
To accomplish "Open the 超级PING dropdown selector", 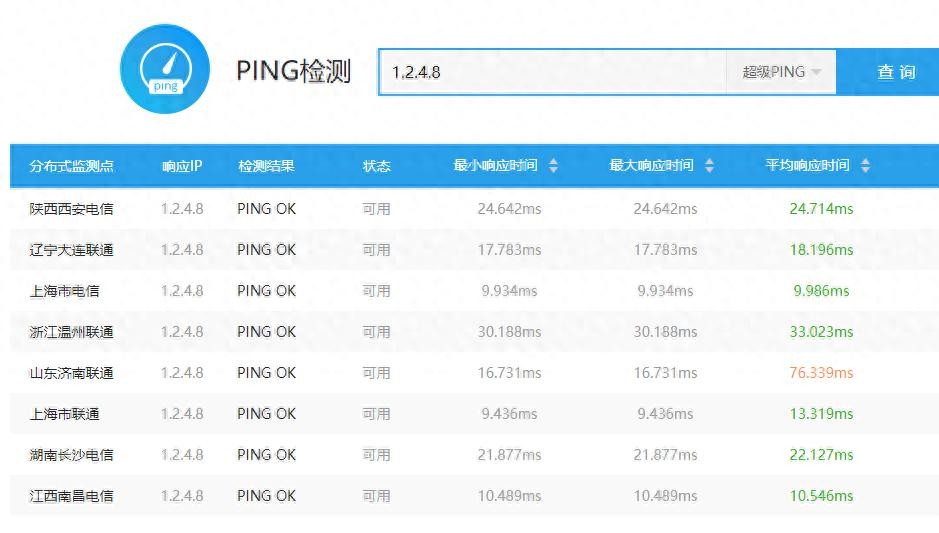I will click(781, 72).
